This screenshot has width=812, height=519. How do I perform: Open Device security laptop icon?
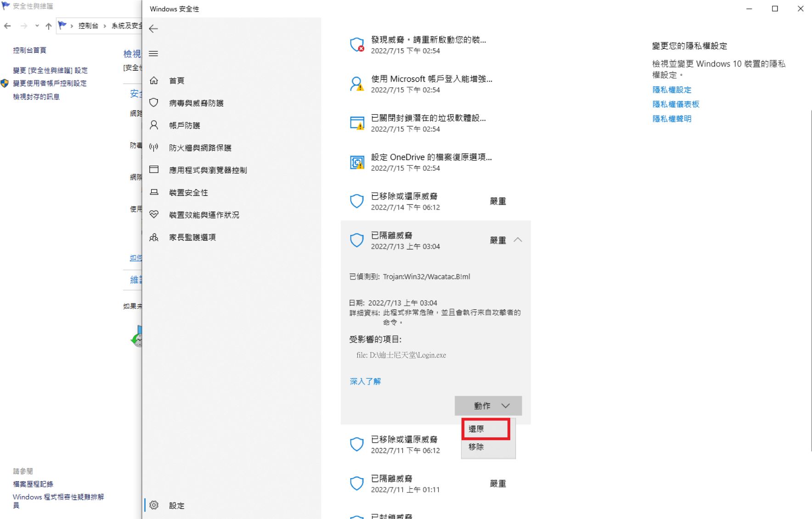(x=154, y=192)
